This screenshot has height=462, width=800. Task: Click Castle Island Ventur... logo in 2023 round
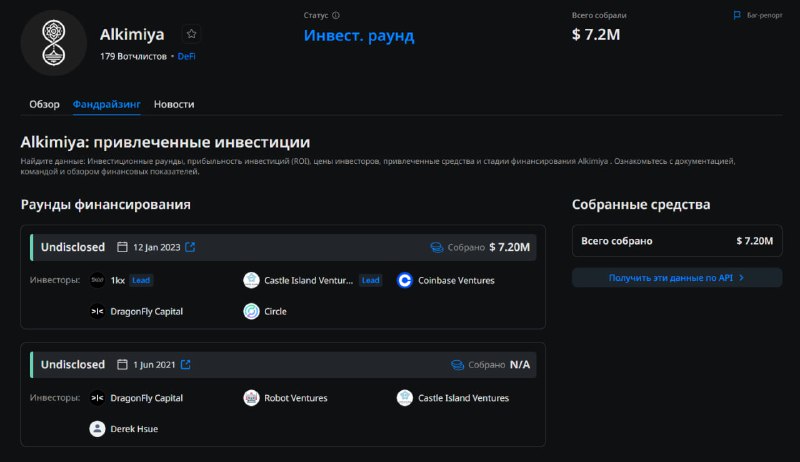point(251,280)
